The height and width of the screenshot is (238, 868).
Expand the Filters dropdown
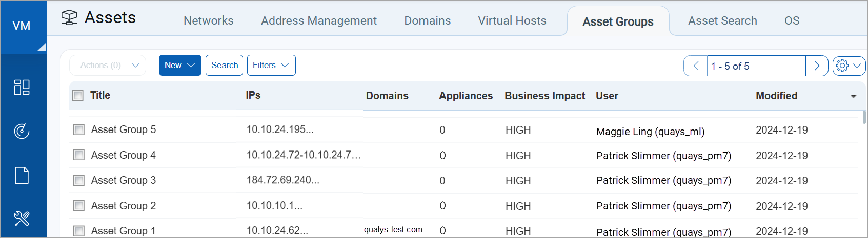click(271, 65)
